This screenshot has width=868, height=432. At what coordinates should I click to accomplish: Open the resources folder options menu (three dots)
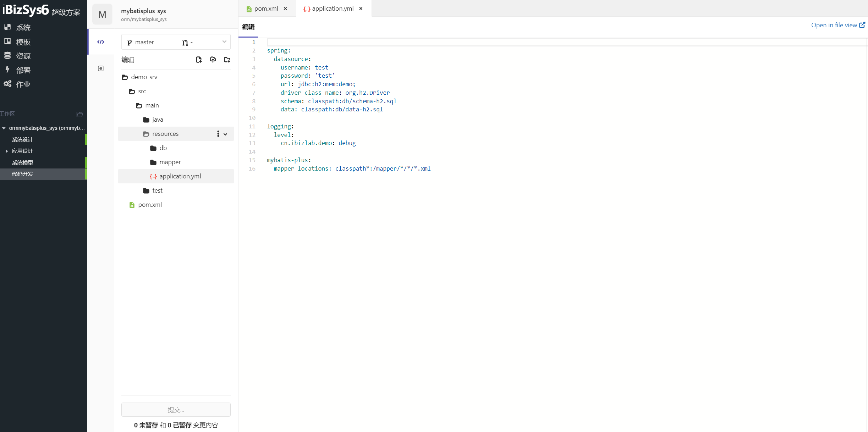click(x=218, y=134)
